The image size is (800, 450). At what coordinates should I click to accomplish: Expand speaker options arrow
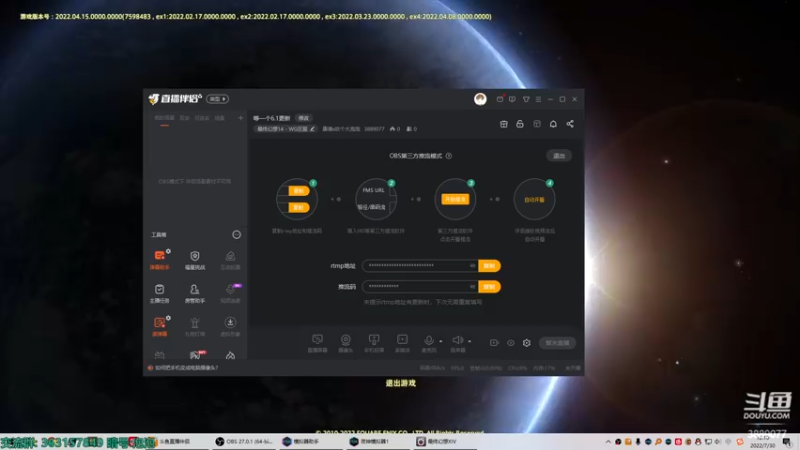[x=469, y=341]
